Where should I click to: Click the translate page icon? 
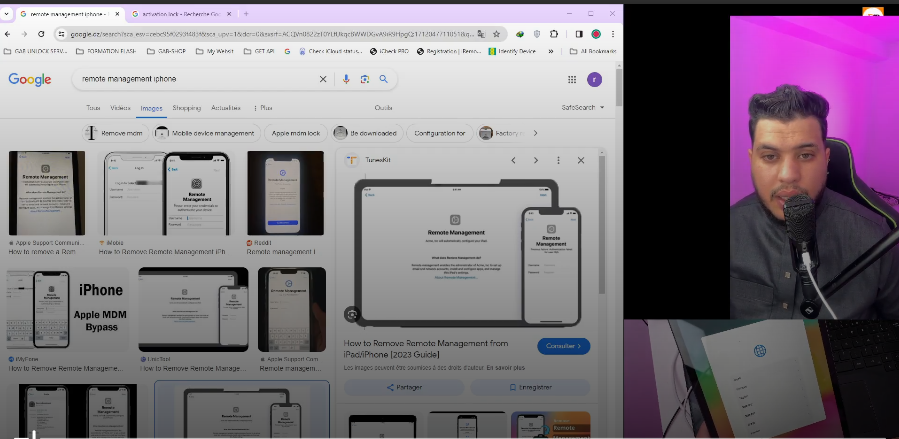point(481,34)
